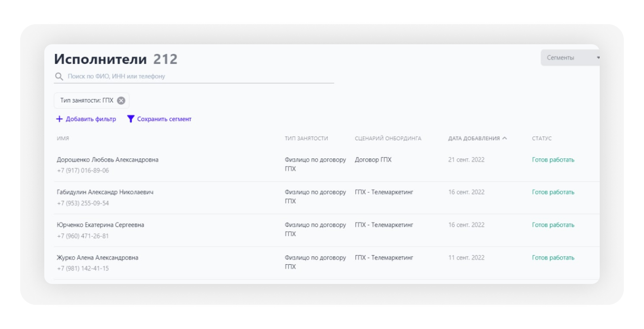
Task: Sort by the ТИП ЗАНЯТОСТИ column header
Action: coord(306,138)
